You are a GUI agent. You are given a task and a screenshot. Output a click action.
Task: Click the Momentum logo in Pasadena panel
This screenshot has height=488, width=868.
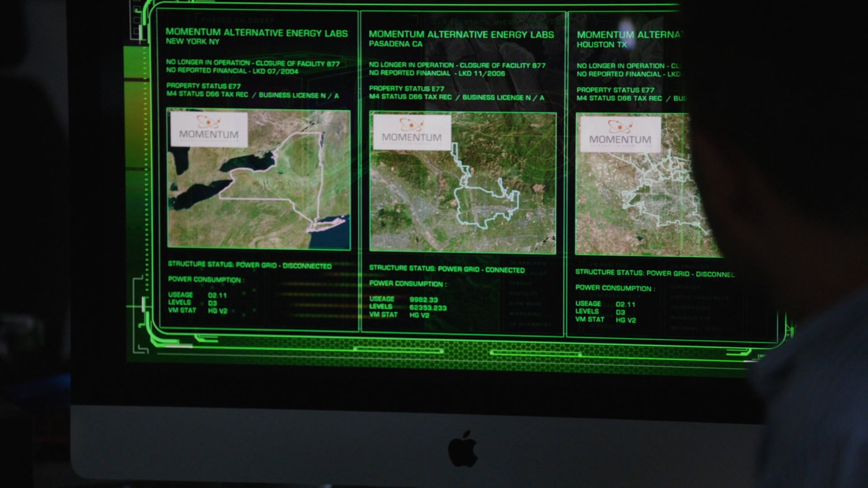(x=411, y=132)
